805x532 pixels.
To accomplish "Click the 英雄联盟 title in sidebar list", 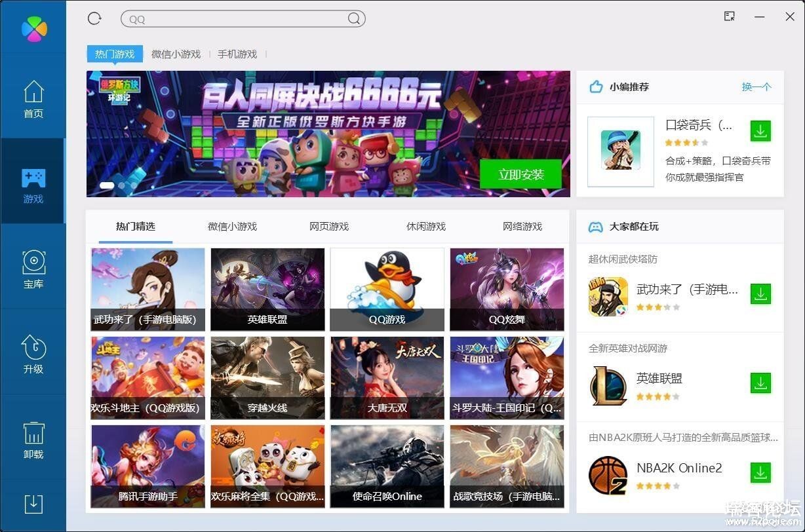I will pyautogui.click(x=659, y=378).
